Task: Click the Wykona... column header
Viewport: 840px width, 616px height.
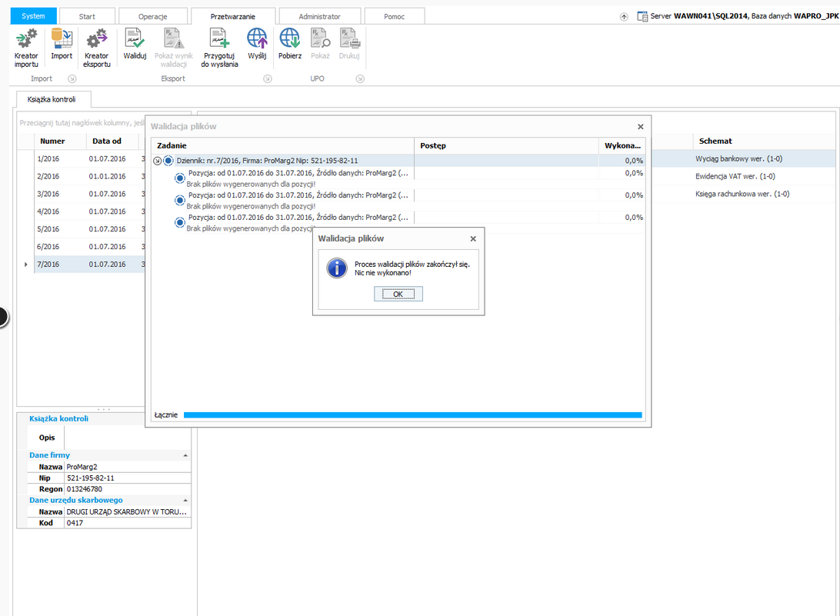Action: tap(622, 145)
